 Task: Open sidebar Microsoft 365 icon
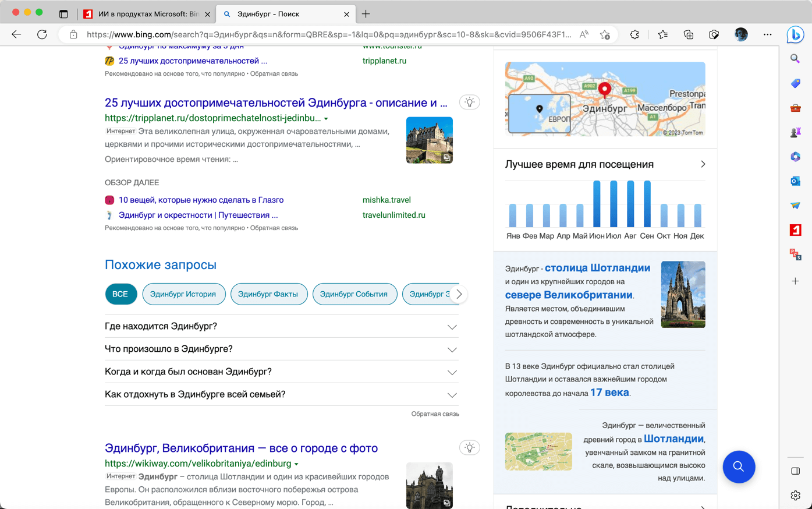tap(795, 157)
